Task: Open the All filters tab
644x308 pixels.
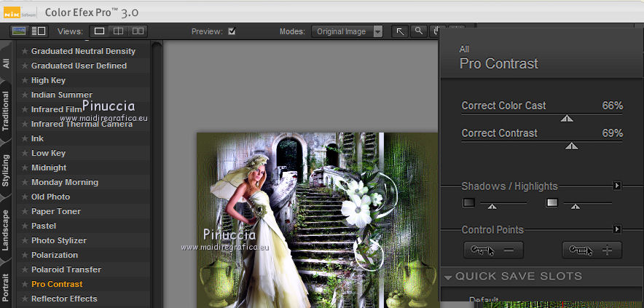Action: pyautogui.click(x=6, y=63)
